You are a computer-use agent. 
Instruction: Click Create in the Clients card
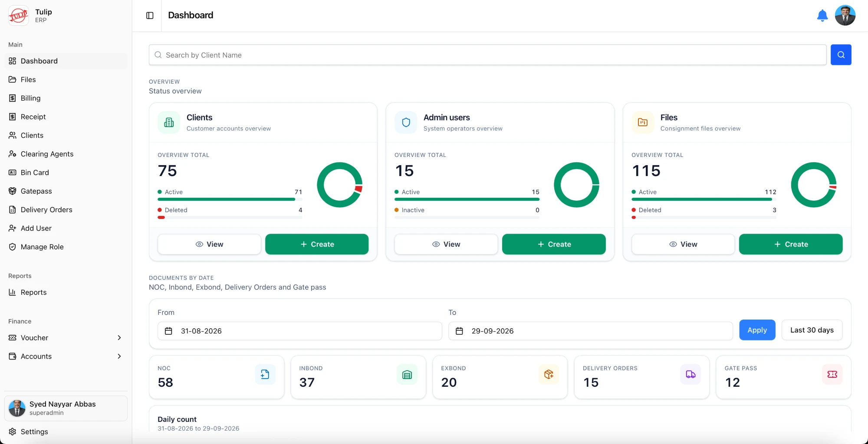tap(317, 244)
